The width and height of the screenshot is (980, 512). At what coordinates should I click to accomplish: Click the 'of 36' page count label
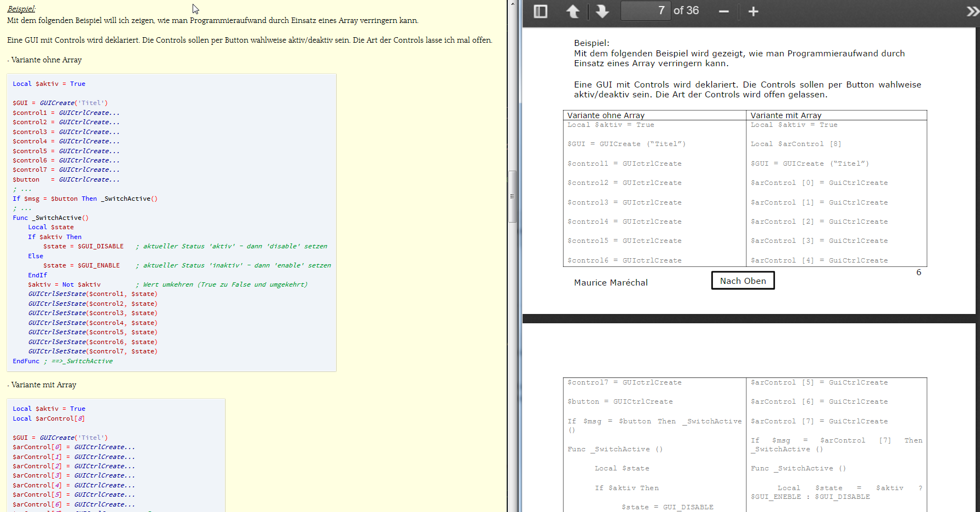coord(686,11)
